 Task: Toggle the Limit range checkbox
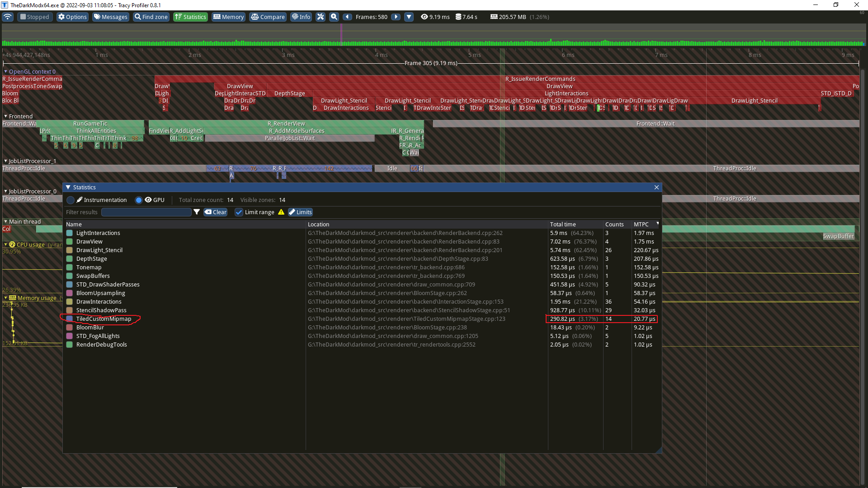click(239, 212)
